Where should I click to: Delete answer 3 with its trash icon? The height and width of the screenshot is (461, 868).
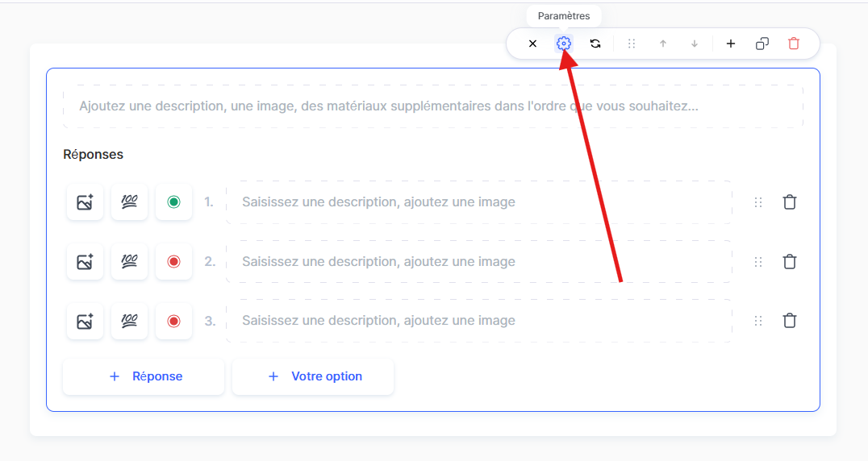click(790, 321)
